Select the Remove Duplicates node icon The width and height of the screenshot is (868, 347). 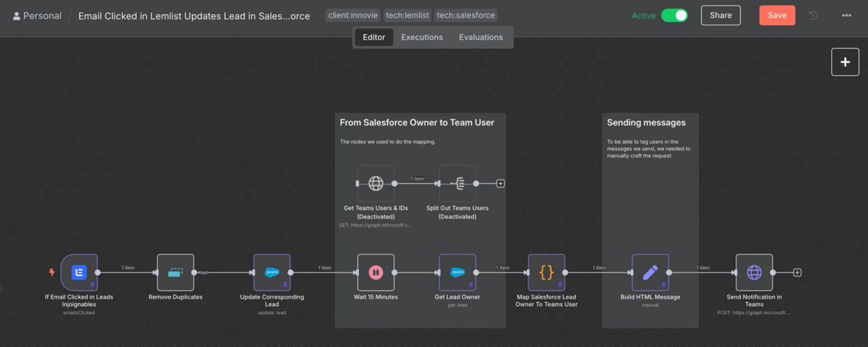pos(175,272)
